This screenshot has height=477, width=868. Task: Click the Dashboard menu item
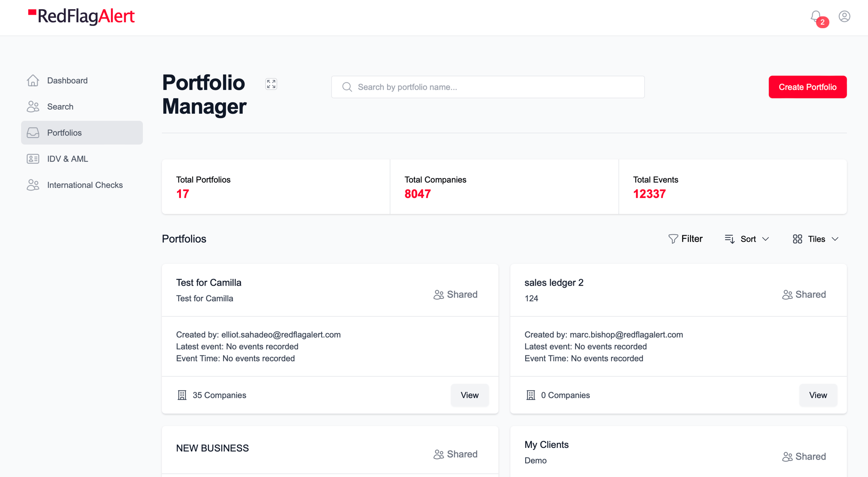click(x=68, y=80)
